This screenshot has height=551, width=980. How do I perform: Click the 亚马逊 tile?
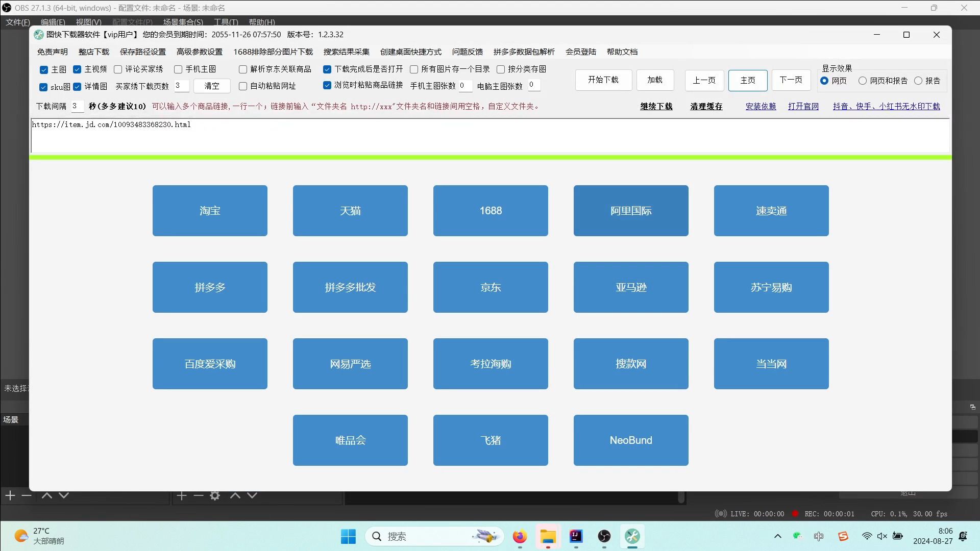click(x=631, y=287)
